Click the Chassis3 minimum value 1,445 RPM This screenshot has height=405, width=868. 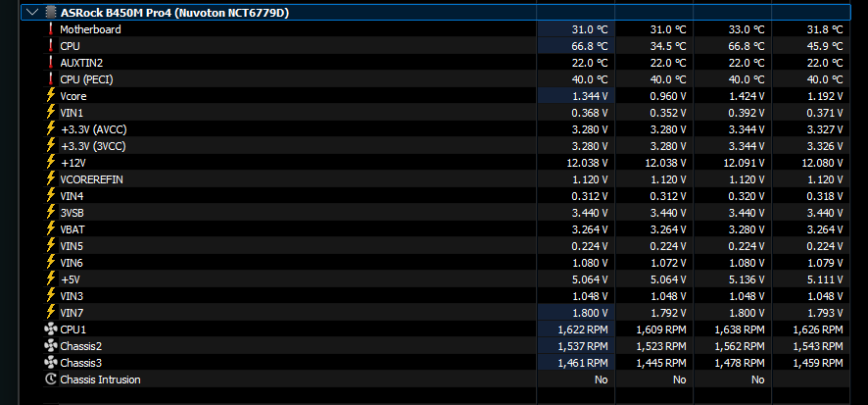tap(662, 363)
